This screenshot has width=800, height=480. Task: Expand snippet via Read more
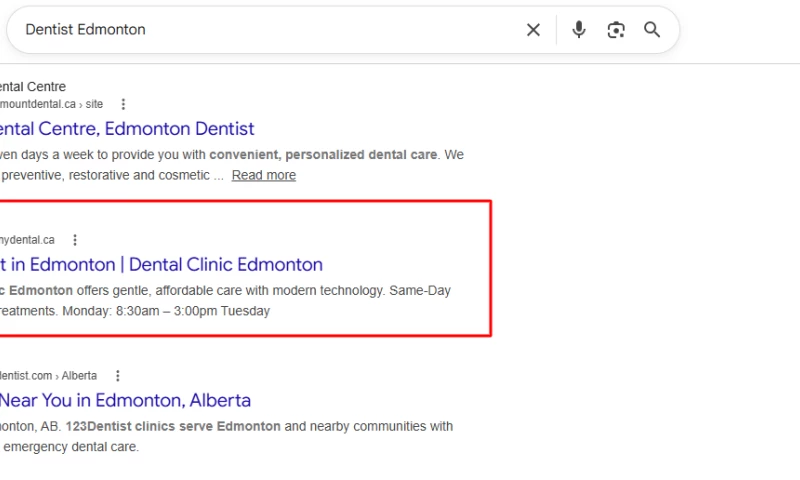(x=264, y=175)
